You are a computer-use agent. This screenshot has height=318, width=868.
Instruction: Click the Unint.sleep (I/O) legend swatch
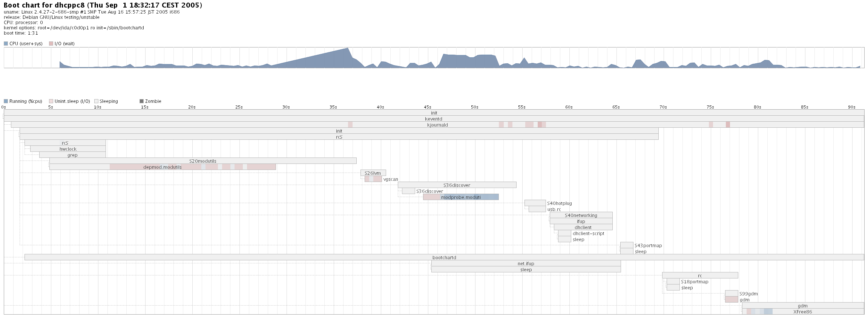[51, 101]
